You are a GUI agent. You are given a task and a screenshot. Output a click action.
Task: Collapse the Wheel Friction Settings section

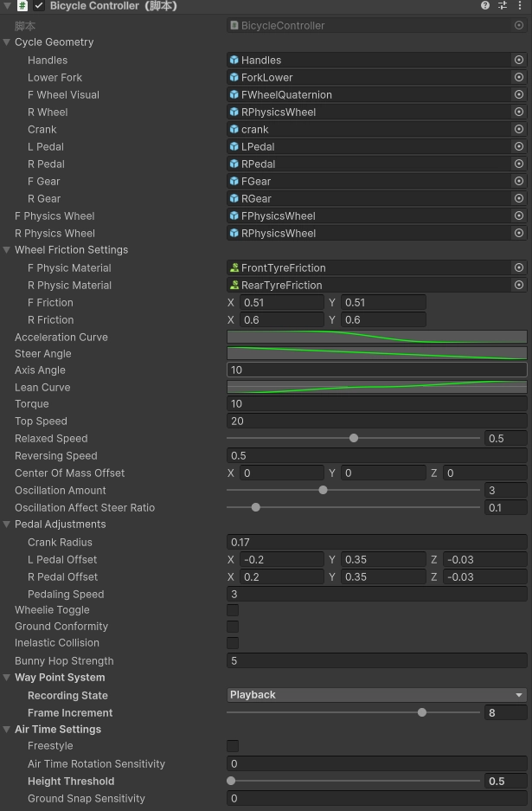7,250
